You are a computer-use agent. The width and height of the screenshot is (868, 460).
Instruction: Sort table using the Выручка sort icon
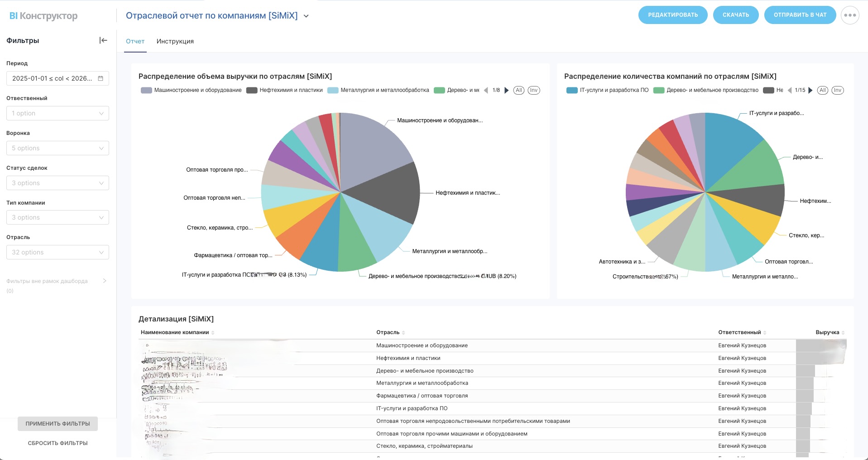(x=843, y=333)
